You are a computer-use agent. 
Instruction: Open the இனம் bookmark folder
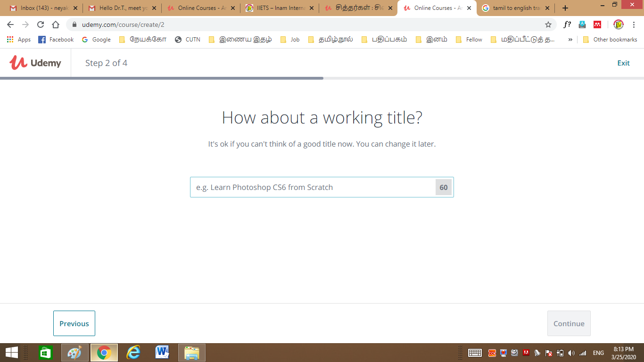tap(431, 40)
